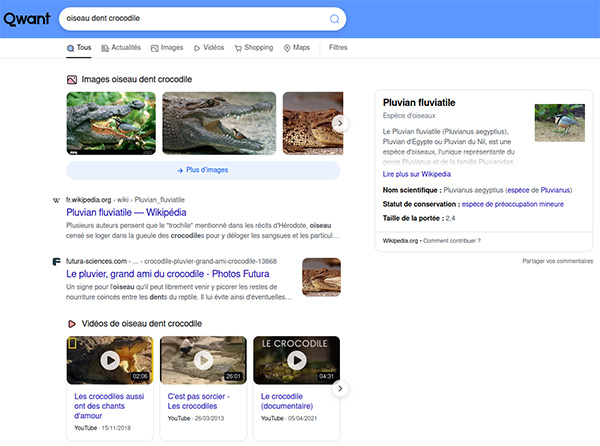Click the magnifier search icon
600x446 pixels.
pyautogui.click(x=334, y=19)
